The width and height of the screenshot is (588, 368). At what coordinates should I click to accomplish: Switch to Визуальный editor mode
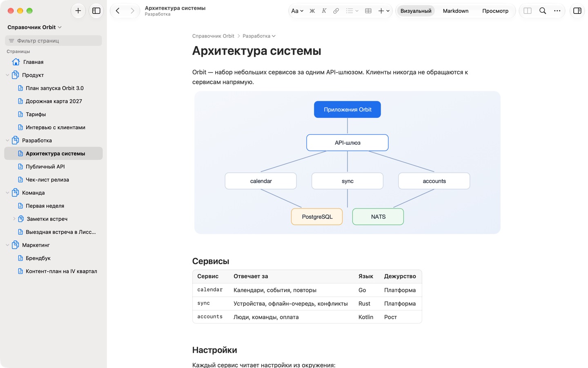pos(416,11)
